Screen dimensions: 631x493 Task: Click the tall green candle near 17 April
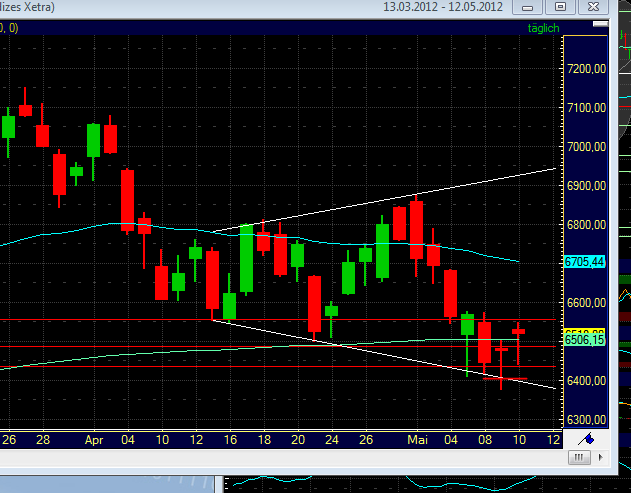(x=247, y=258)
